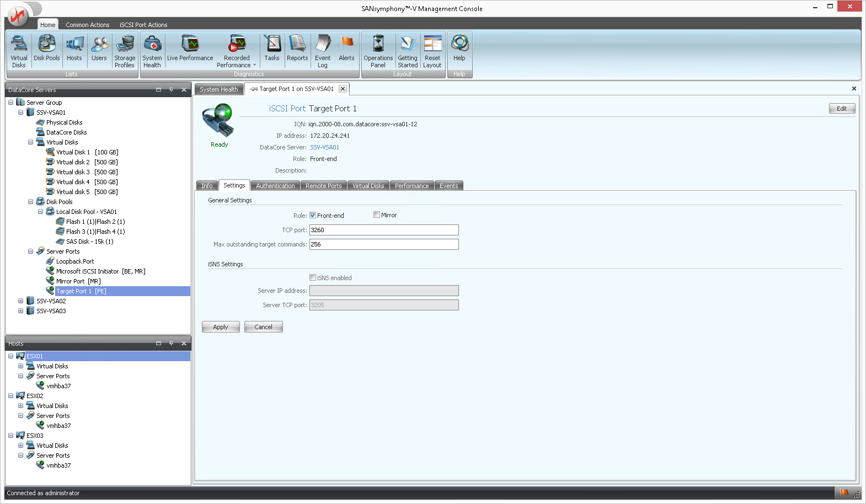Screen dimensions: 866x504
Task: Switch to the Authentication tab
Action: tap(275, 186)
